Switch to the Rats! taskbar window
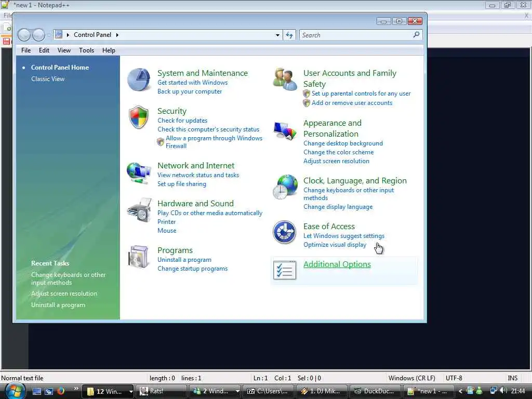Image resolution: width=532 pixels, height=399 pixels. (161, 392)
